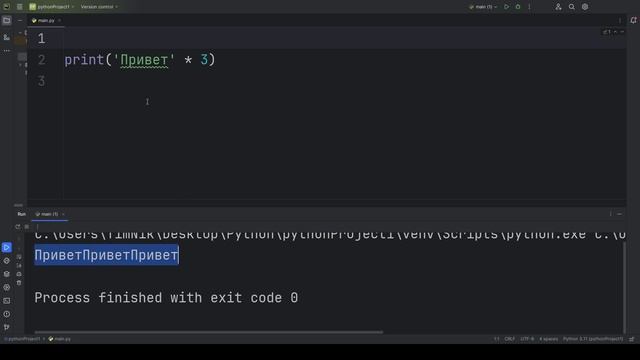The image size is (640, 360).
Task: Open the inspections widget typo counter
Action: pyautogui.click(x=607, y=32)
